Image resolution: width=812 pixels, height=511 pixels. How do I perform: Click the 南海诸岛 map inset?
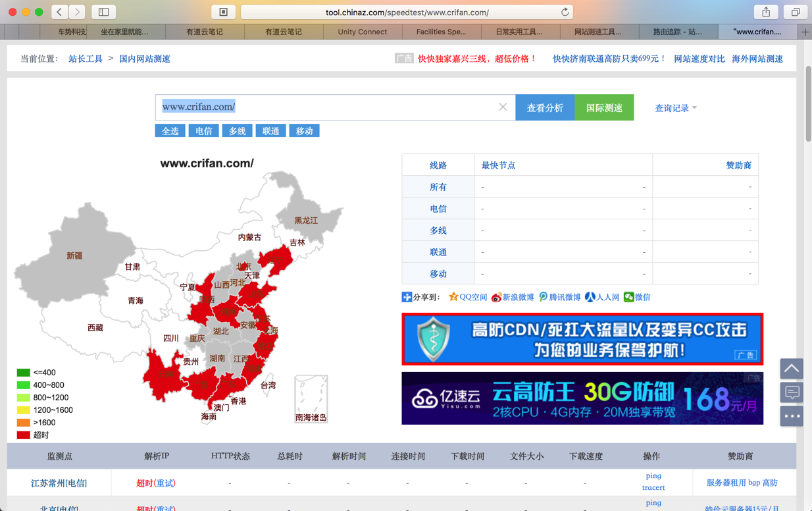(311, 398)
